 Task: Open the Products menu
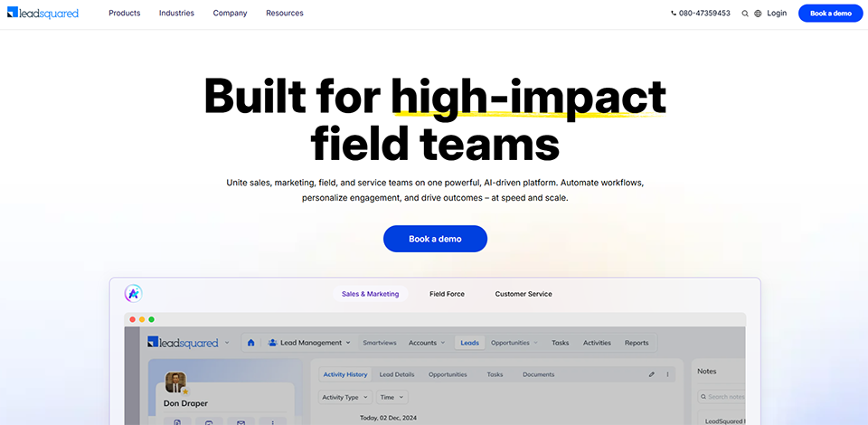[x=125, y=14]
